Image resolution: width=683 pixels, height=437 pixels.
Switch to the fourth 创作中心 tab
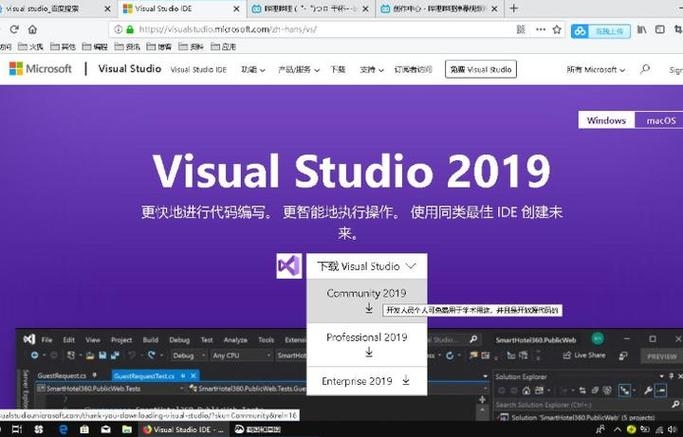click(x=440, y=9)
